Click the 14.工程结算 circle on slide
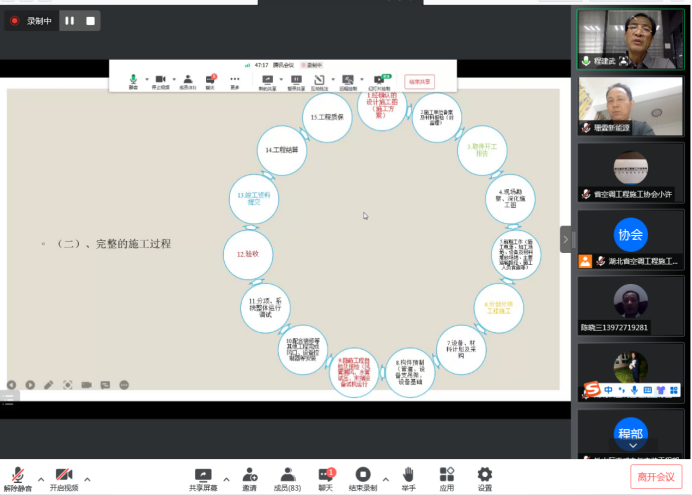This screenshot has width=692, height=495. [282, 150]
